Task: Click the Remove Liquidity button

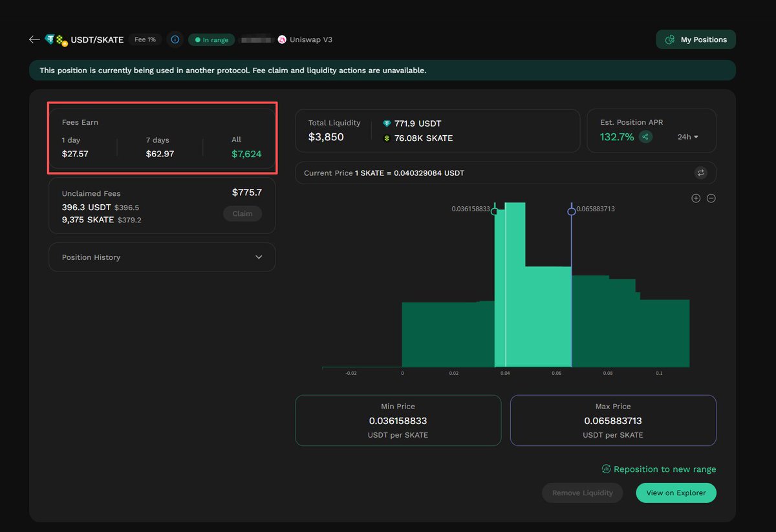Action: (582, 493)
